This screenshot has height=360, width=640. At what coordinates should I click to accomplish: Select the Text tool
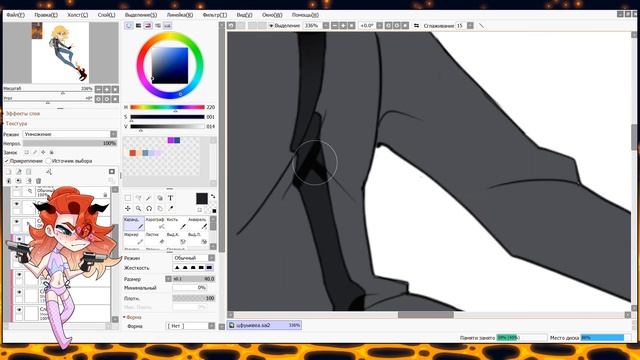[x=170, y=198]
